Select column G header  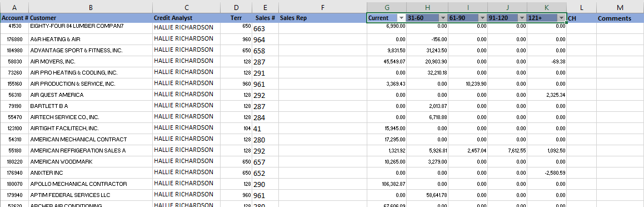[387, 7]
